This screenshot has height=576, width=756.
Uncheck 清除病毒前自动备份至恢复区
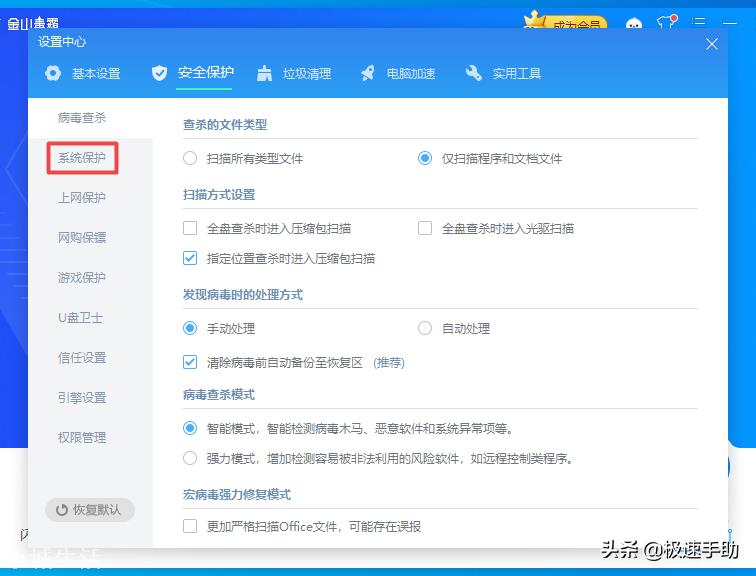190,362
